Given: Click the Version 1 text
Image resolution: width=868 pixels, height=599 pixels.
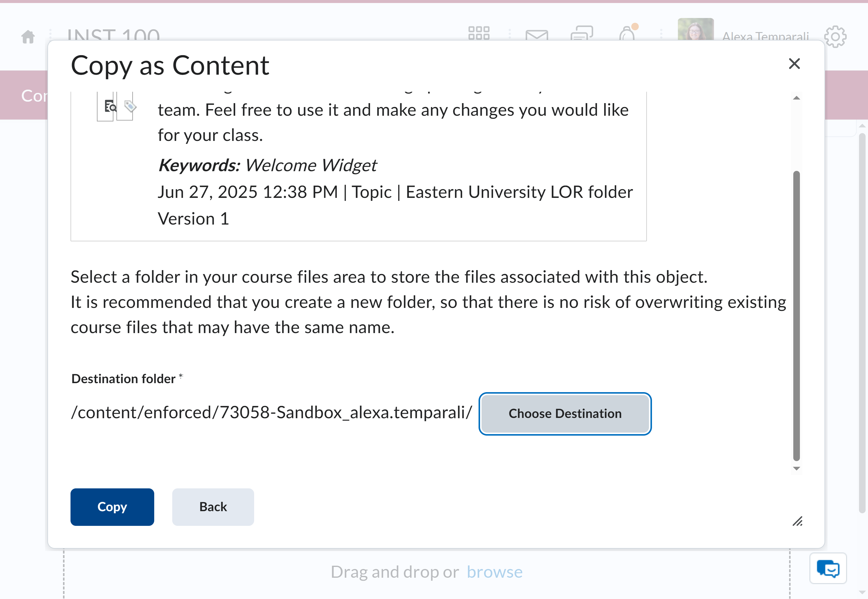Looking at the screenshot, I should tap(193, 219).
